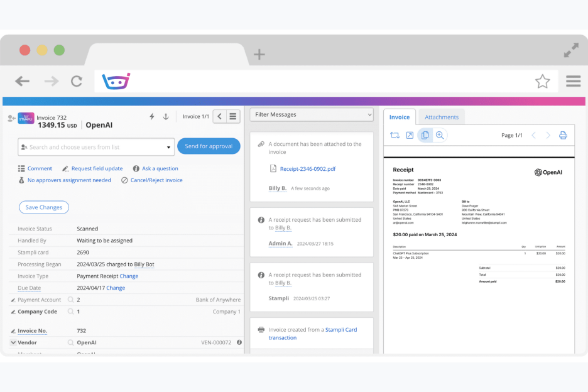Click the 1349.15 USD amount
This screenshot has width=588, height=392.
[x=57, y=125]
